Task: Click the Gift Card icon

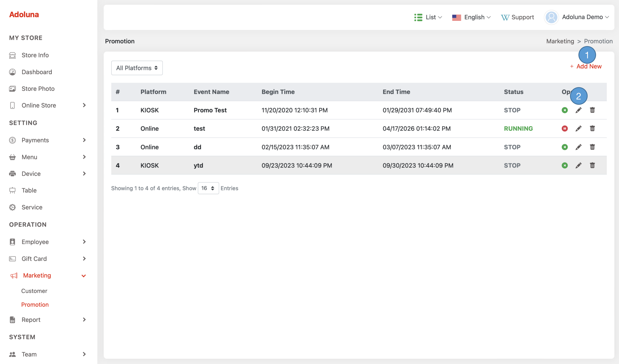Action: pyautogui.click(x=12, y=259)
